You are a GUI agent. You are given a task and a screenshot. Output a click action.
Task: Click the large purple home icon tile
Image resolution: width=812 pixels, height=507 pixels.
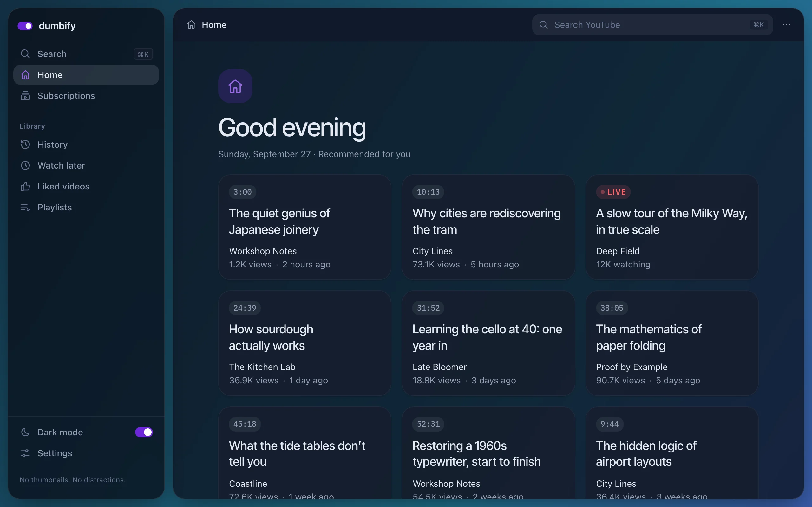(235, 86)
